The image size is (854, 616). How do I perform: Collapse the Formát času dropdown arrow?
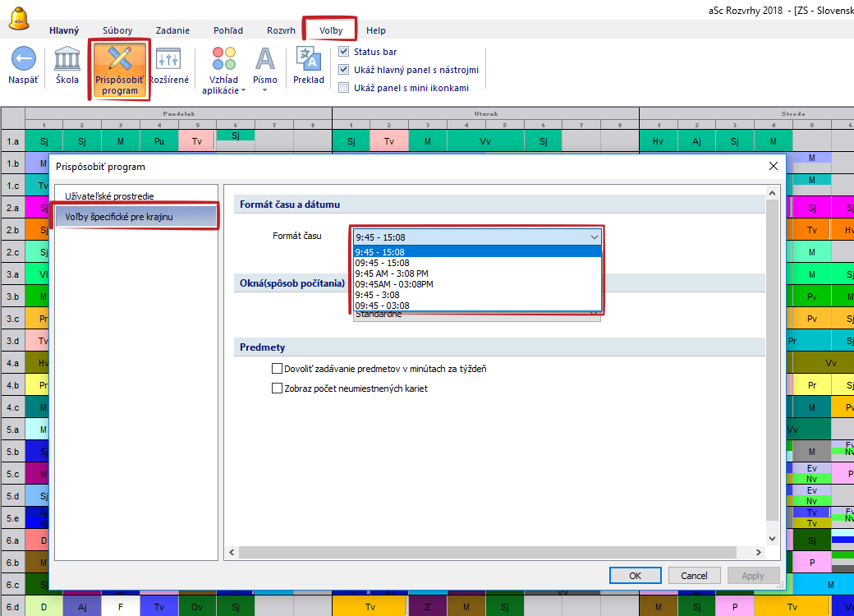(595, 237)
